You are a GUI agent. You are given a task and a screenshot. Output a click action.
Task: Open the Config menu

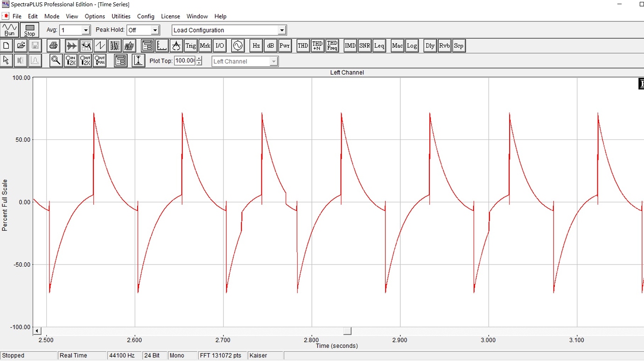146,16
